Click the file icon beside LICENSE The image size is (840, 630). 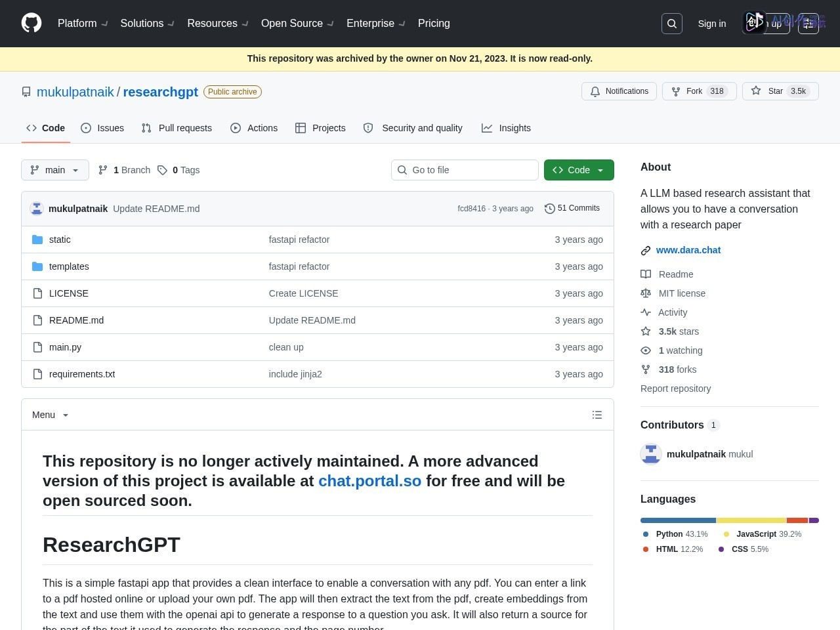click(37, 293)
